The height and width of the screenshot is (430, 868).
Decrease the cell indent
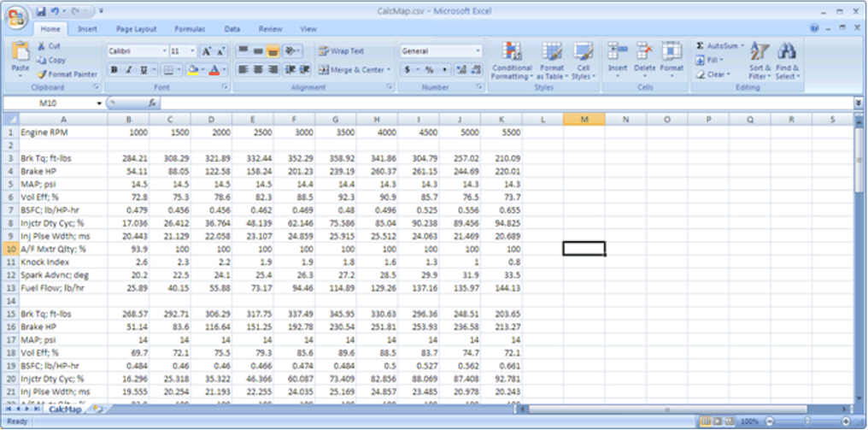290,70
